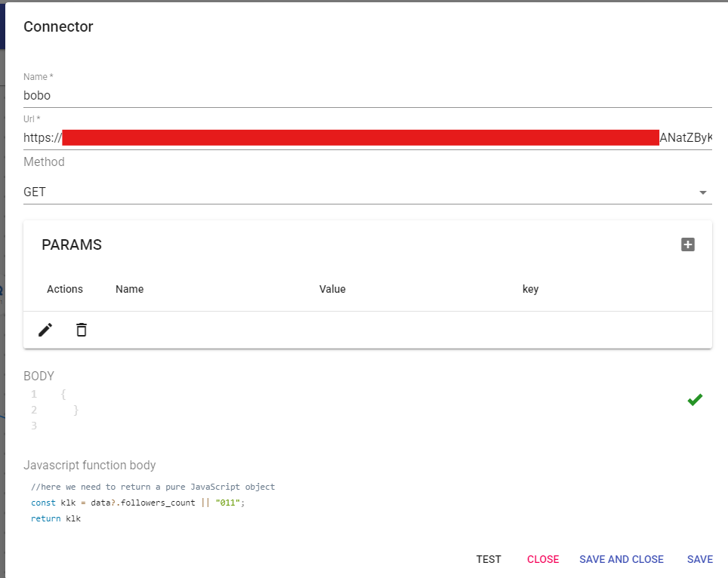Click the Actions column header
The height and width of the screenshot is (578, 728).
(65, 289)
